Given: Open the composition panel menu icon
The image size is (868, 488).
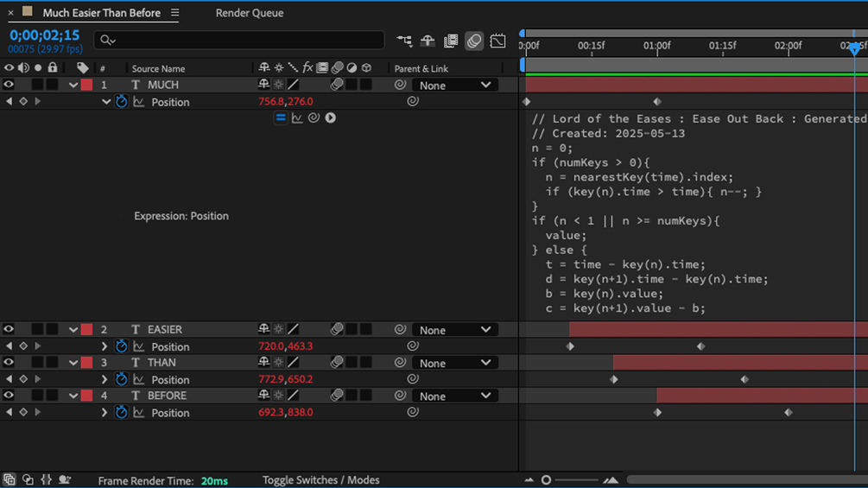Looking at the screenshot, I should click(x=175, y=13).
